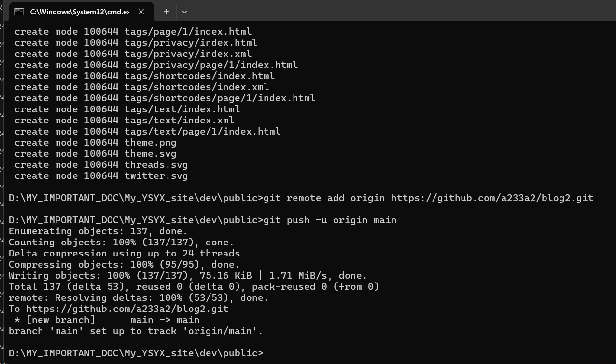Open a new terminal tab
Viewport: 616px width, 364px height.
point(166,12)
